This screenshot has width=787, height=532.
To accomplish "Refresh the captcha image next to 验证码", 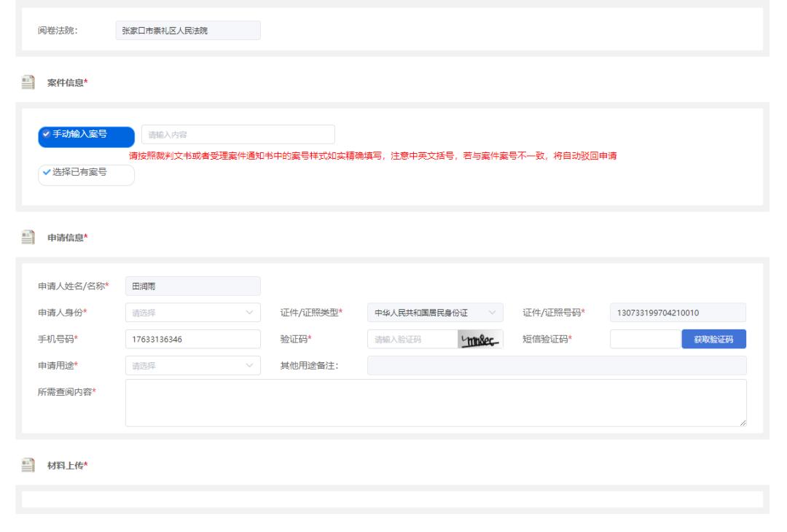I will pyautogui.click(x=479, y=340).
